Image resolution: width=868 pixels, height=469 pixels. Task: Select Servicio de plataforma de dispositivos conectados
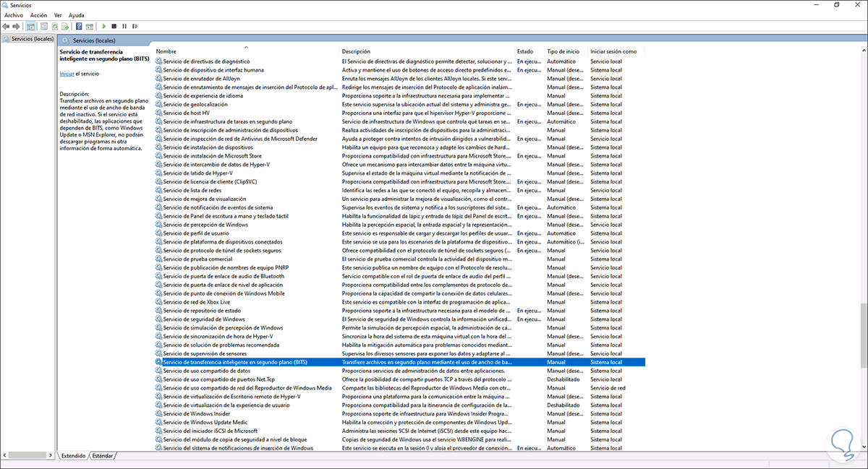399,242
